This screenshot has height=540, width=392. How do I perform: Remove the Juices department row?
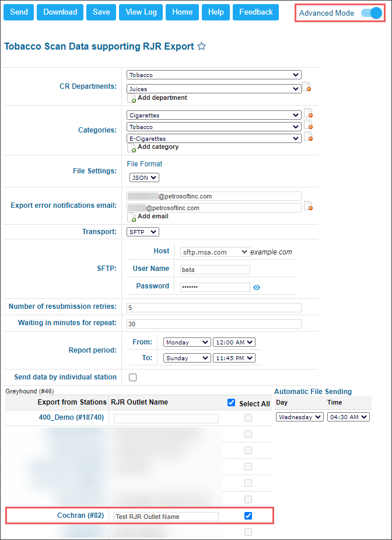tap(307, 87)
